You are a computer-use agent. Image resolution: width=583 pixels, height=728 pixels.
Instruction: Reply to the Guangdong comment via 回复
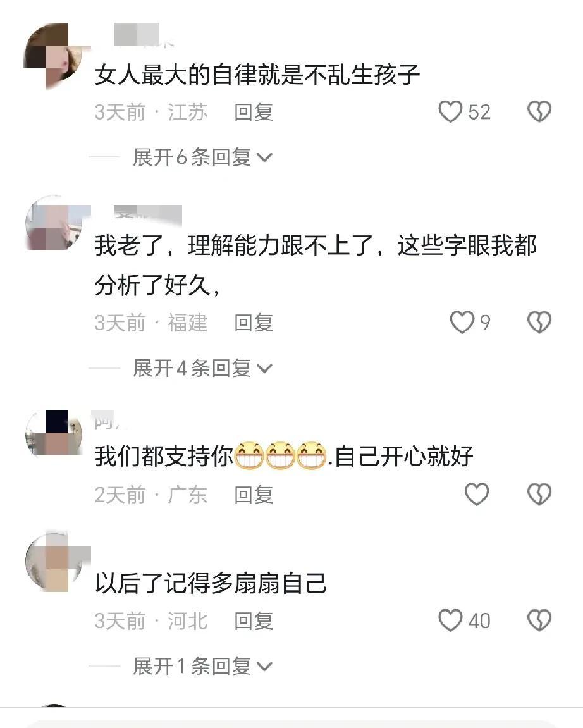coord(254,495)
